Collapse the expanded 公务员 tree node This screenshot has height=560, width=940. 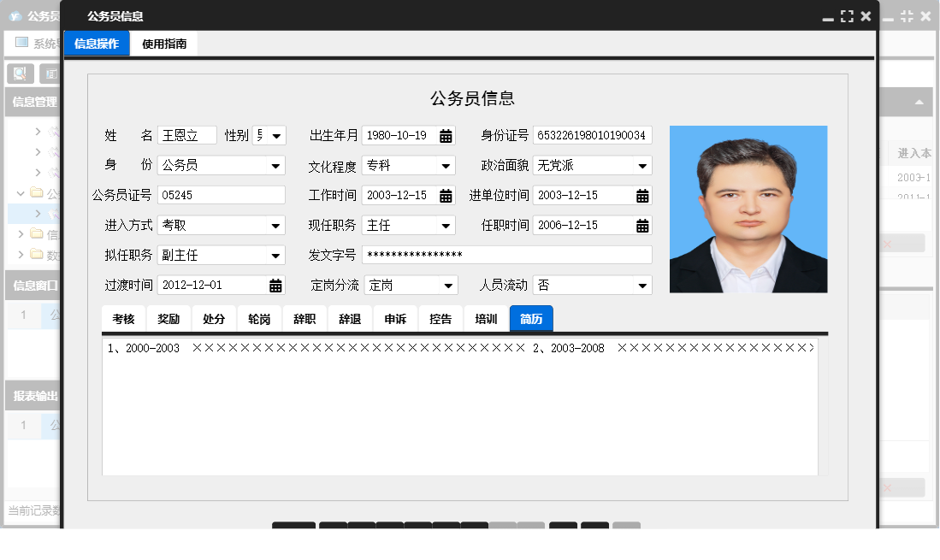pyautogui.click(x=21, y=193)
